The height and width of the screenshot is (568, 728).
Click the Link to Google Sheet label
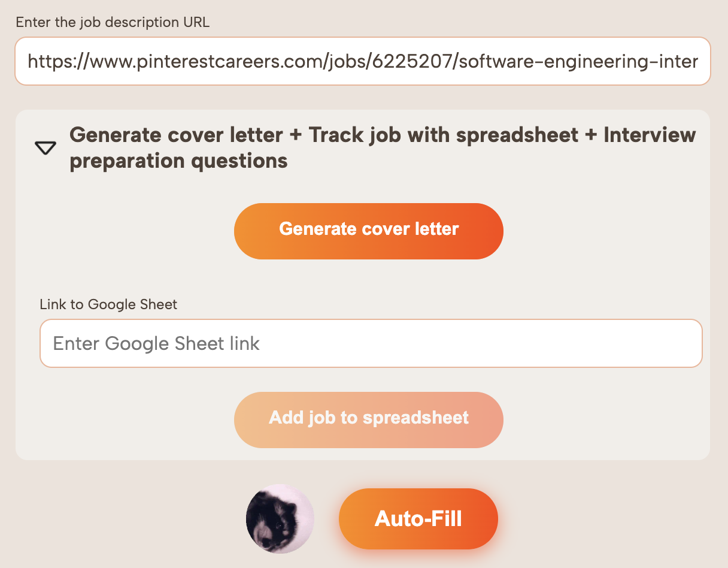108,304
